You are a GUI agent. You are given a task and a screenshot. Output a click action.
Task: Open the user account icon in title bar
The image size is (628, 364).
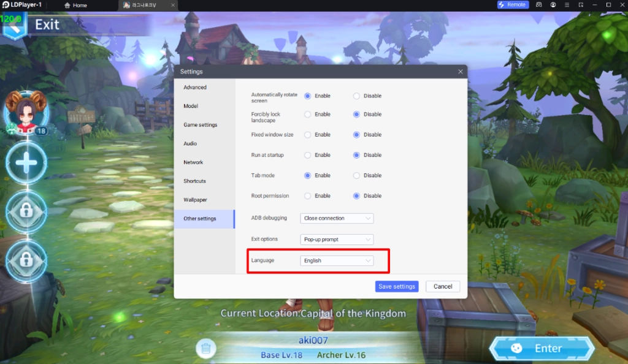pyautogui.click(x=553, y=5)
